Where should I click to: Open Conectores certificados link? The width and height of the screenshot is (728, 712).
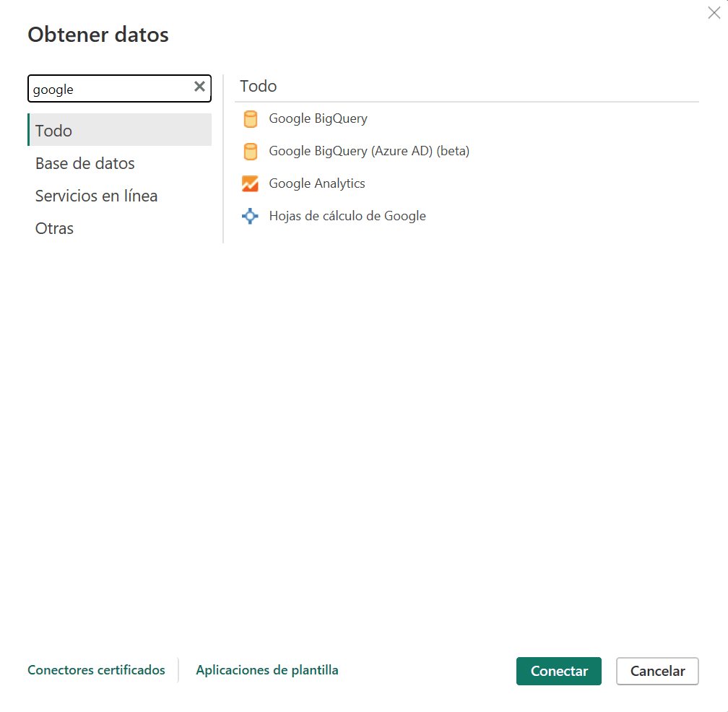(96, 670)
